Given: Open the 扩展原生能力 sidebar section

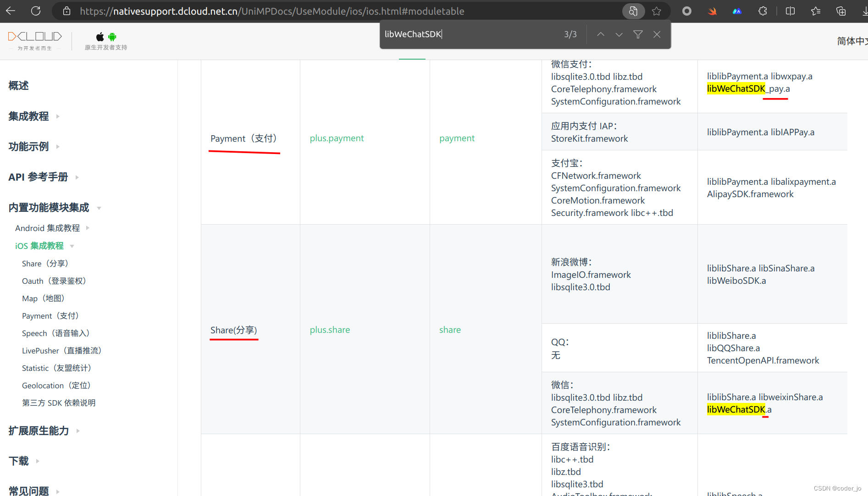Looking at the screenshot, I should (x=39, y=431).
